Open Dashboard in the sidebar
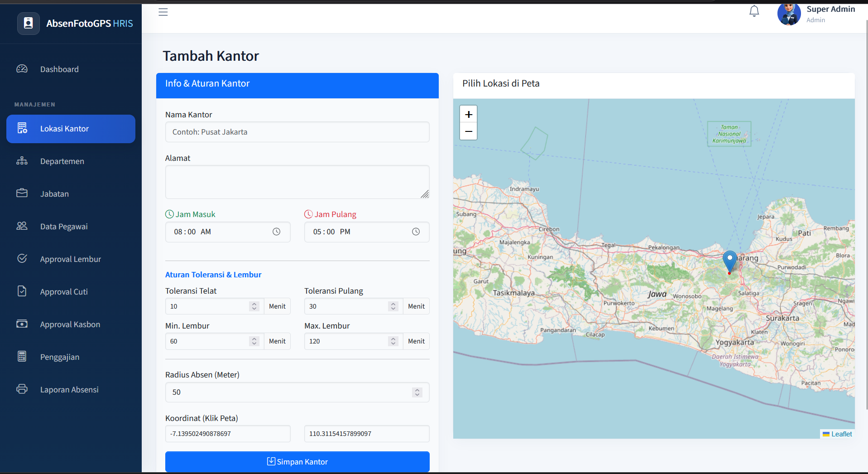Image resolution: width=868 pixels, height=474 pixels. click(x=71, y=69)
